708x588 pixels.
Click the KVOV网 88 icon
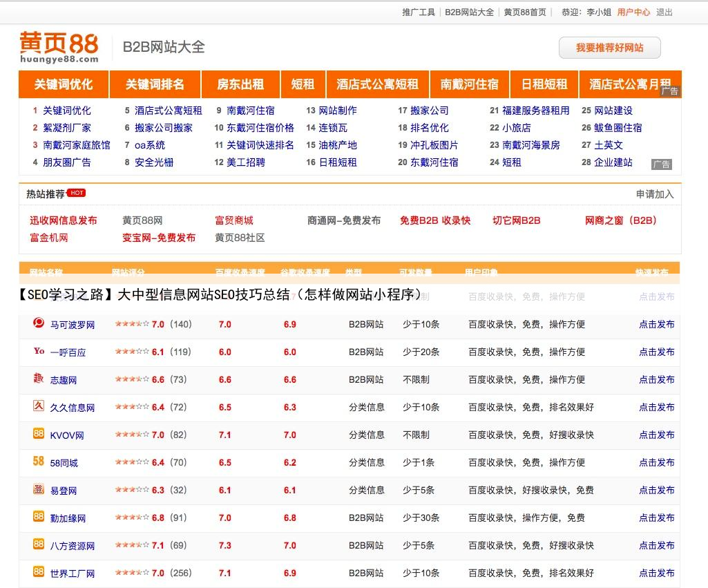pos(39,434)
